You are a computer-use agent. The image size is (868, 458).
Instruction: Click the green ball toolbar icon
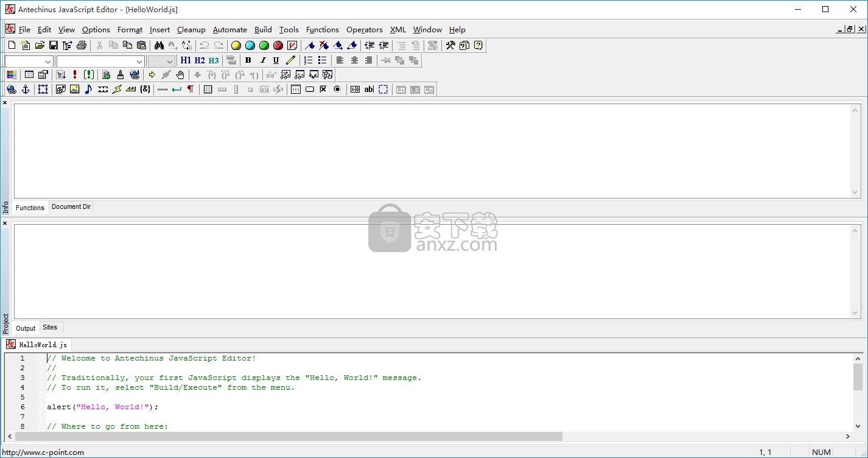[x=264, y=45]
